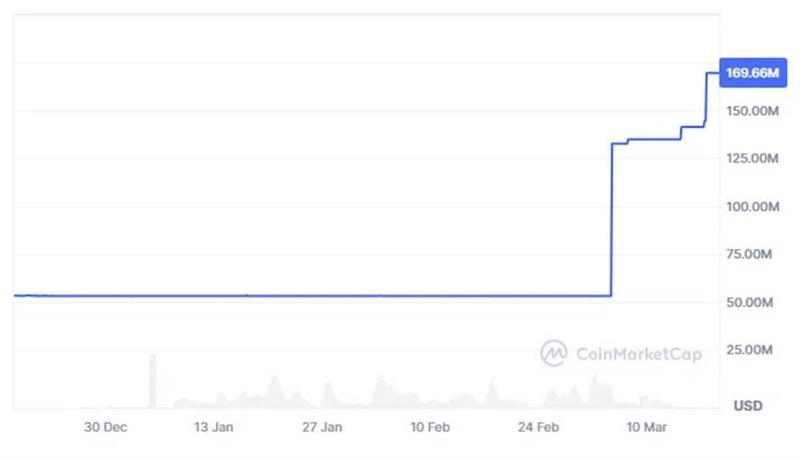Click the tallest volume bar in early January

(153, 380)
